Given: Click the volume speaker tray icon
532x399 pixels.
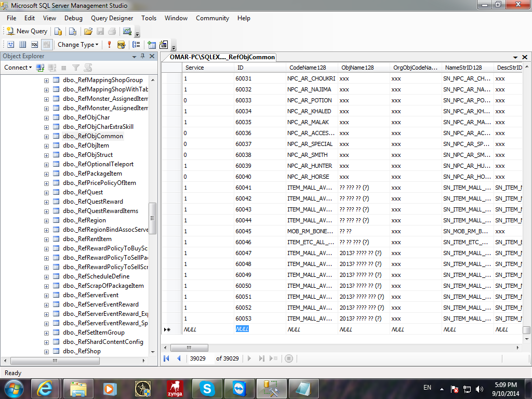Looking at the screenshot, I should [479, 389].
